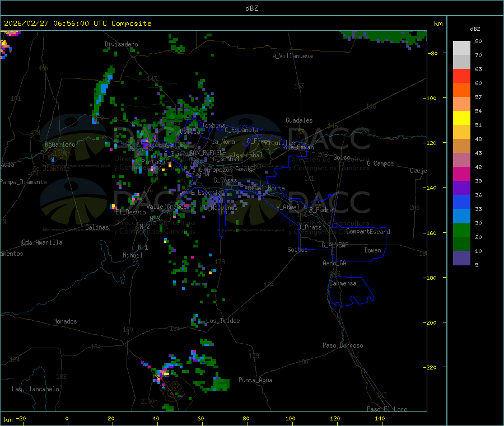Screen dimensions: 504x426
Task: Click the Agua_Toro label
Action: tap(60, 144)
